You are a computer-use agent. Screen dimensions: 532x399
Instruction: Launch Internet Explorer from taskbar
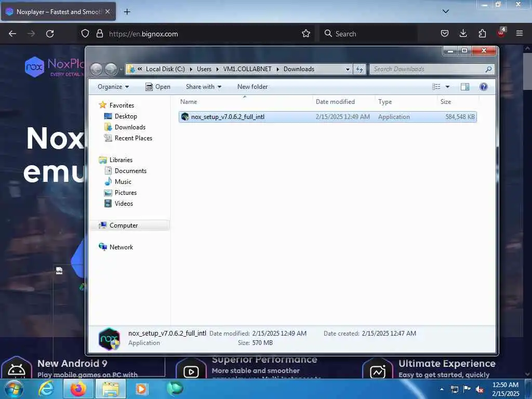click(x=46, y=389)
